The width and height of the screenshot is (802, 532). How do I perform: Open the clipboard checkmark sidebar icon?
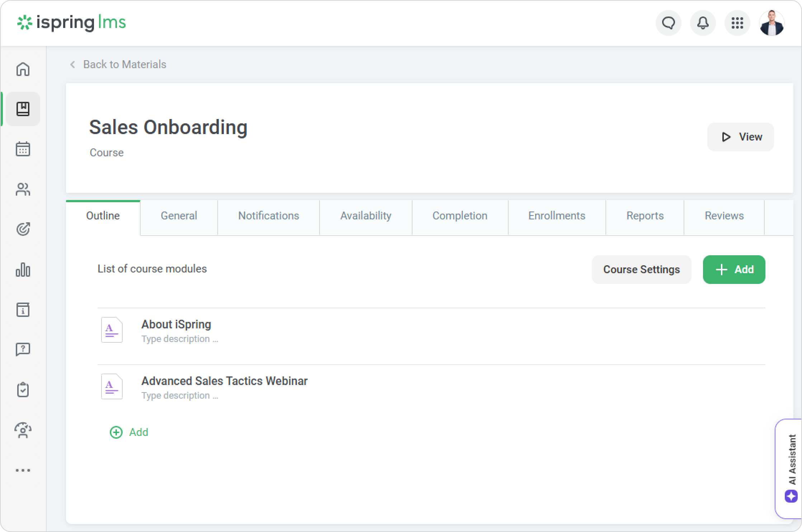click(x=23, y=390)
